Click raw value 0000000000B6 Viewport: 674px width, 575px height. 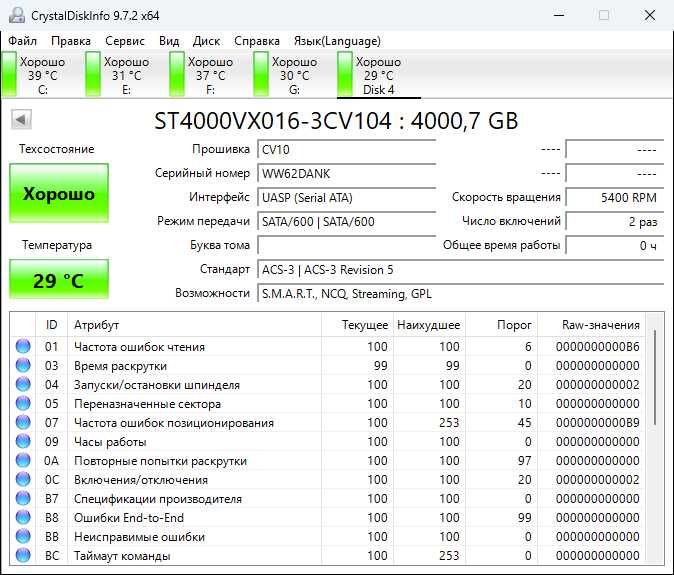pos(597,346)
